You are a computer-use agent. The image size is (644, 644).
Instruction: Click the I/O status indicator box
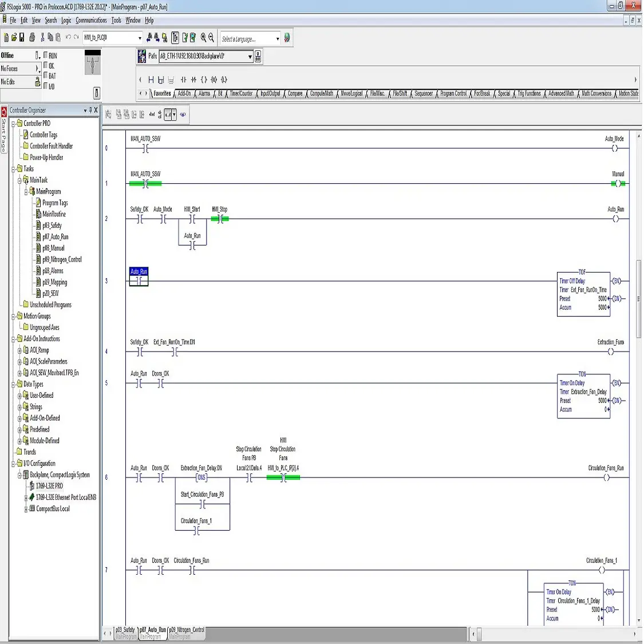(x=46, y=86)
